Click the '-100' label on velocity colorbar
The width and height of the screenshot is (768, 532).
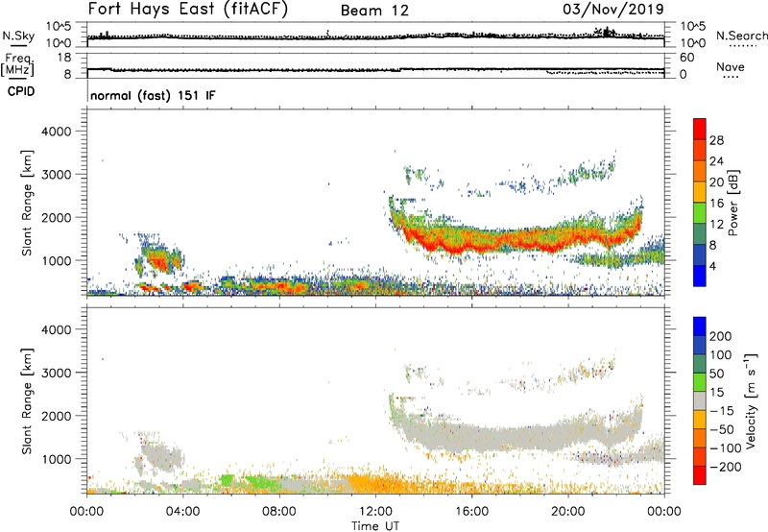(726, 448)
